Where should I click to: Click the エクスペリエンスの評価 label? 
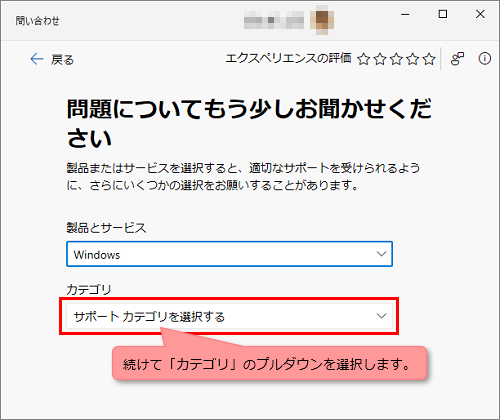pos(288,58)
